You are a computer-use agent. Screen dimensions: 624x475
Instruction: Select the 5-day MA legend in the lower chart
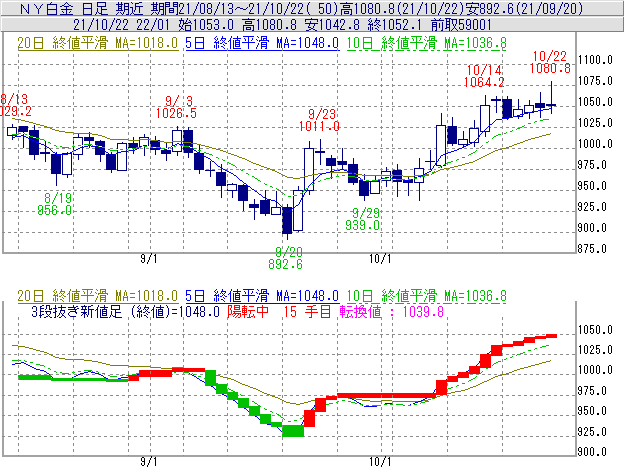266,296
